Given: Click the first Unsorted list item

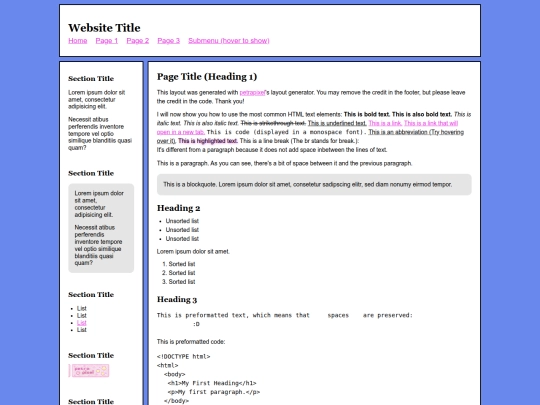Looking at the screenshot, I should 182,221.
